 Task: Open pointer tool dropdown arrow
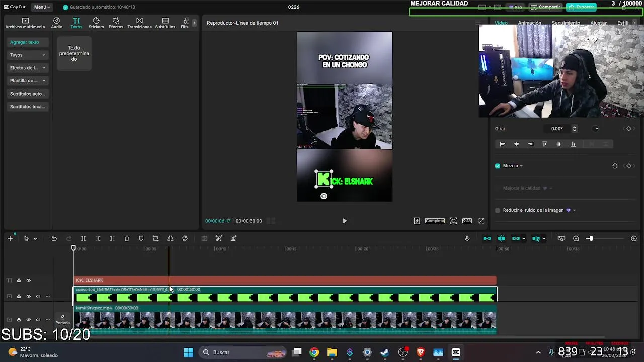[35, 239]
